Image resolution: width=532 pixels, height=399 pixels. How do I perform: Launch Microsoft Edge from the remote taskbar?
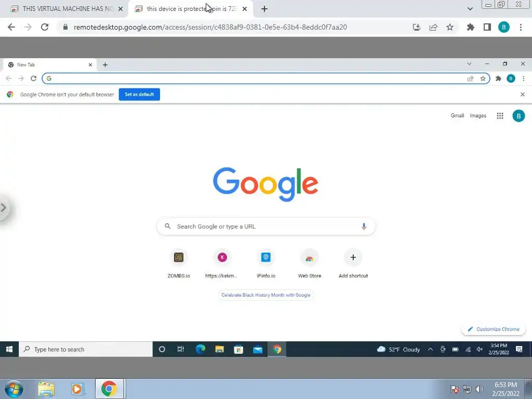200,349
